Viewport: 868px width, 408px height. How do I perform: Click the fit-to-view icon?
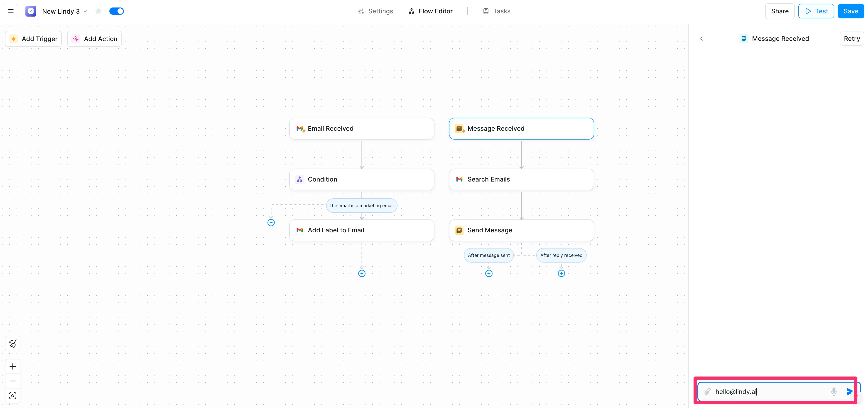(13, 396)
